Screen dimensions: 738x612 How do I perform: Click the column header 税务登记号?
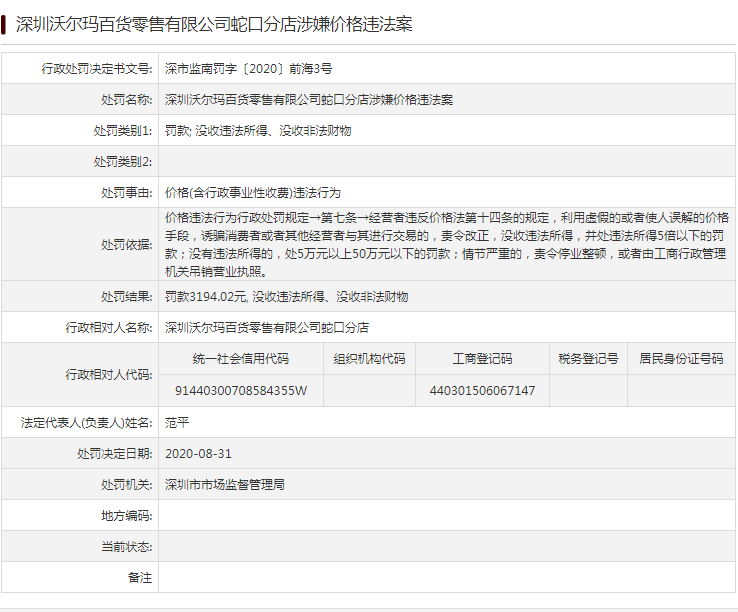click(588, 359)
